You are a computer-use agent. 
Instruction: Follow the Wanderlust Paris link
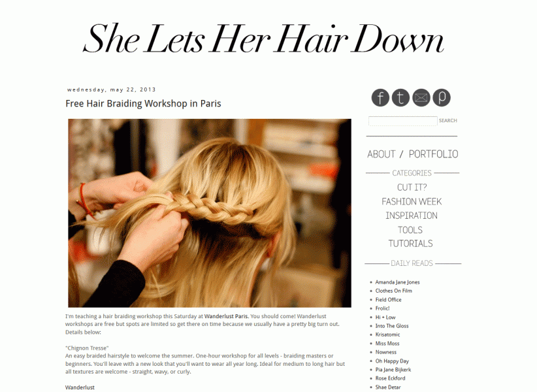coord(226,316)
